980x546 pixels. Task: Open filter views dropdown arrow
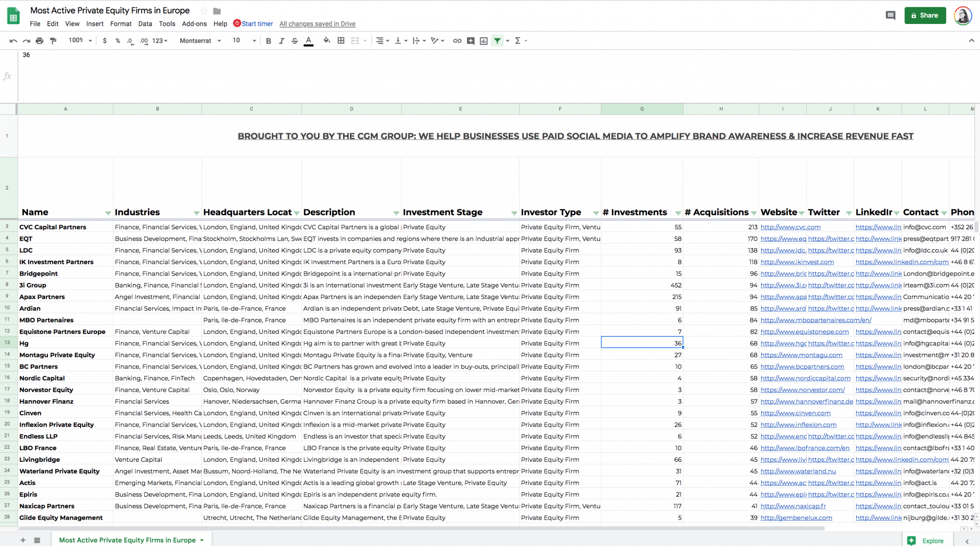[508, 41]
